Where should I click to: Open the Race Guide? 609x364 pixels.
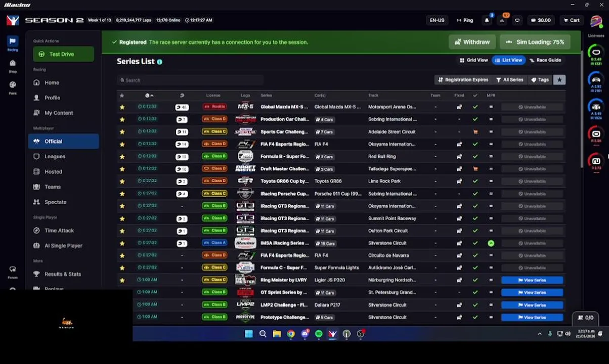[x=545, y=60]
